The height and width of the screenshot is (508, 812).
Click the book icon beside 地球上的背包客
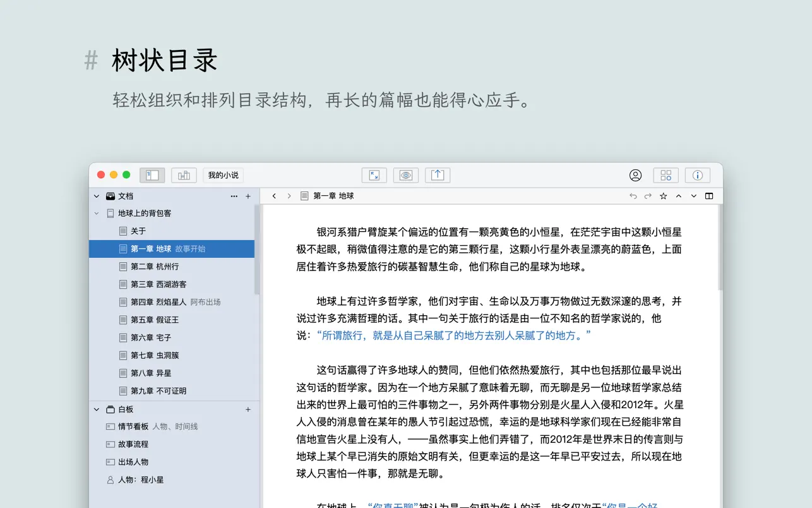(x=110, y=214)
